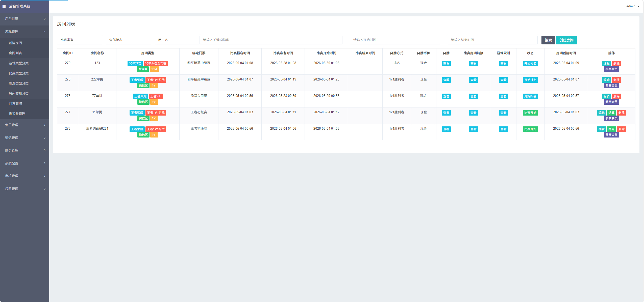Select 创建房间 in the sidebar menu
This screenshot has height=302, width=644.
pyautogui.click(x=24, y=43)
